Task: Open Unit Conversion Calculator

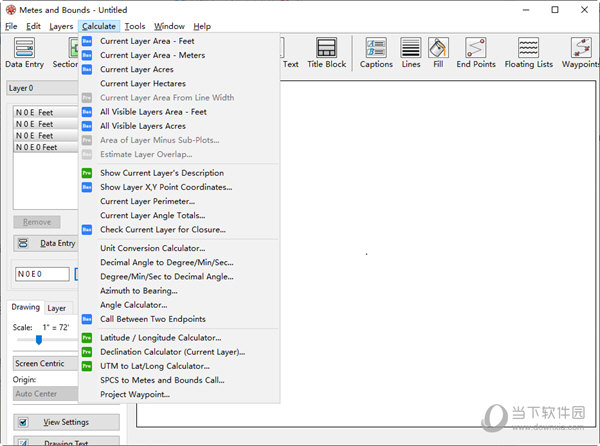Action: tap(179, 248)
